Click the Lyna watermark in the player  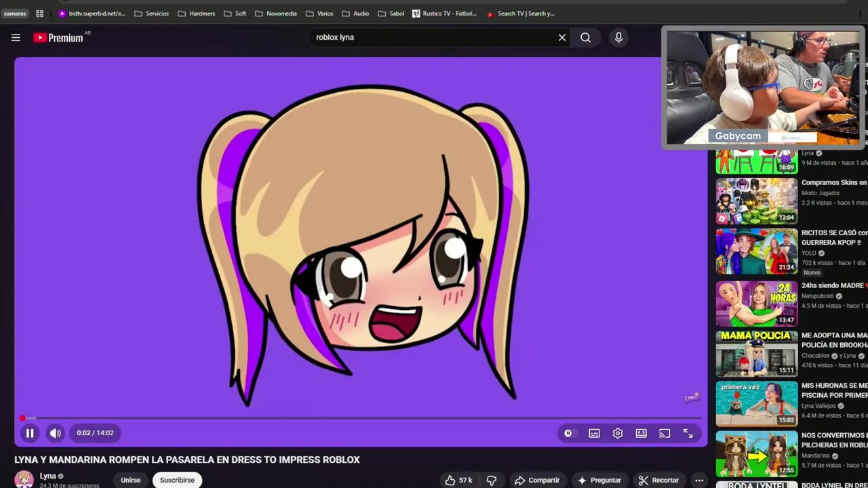[692, 398]
